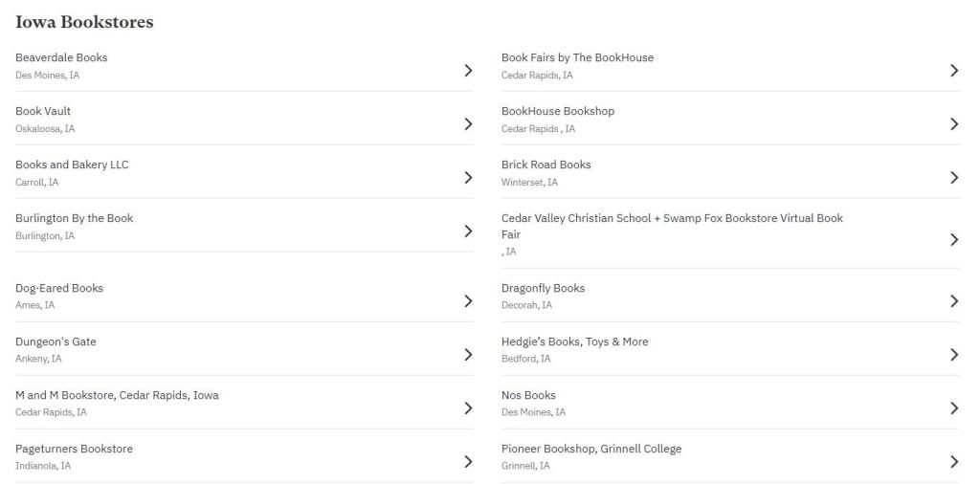Screen dimensions: 980x484
Task: Click the chevron for Brick Road Books
Action: (954, 177)
